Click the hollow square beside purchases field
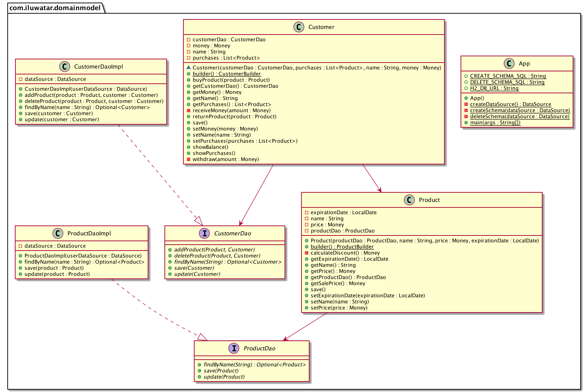Image resolution: width=588 pixels, height=392 pixels. [x=188, y=58]
